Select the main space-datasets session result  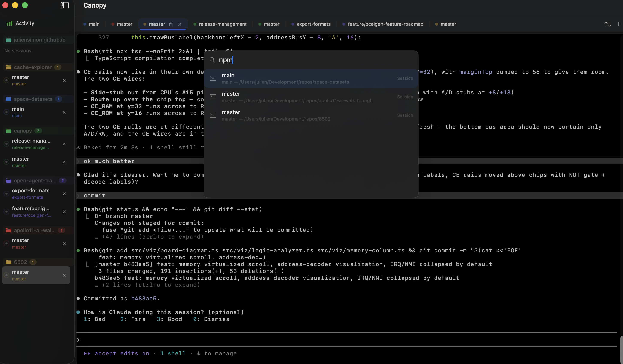(311, 78)
